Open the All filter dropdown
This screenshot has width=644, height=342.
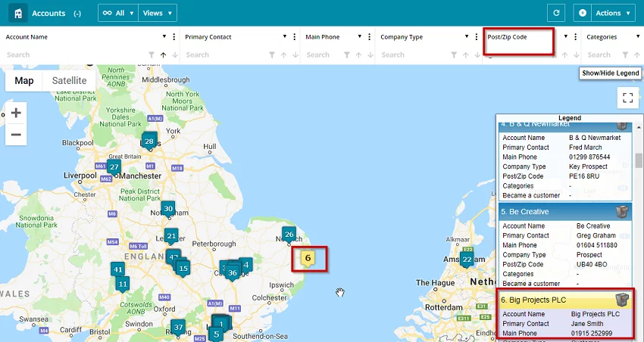[118, 13]
